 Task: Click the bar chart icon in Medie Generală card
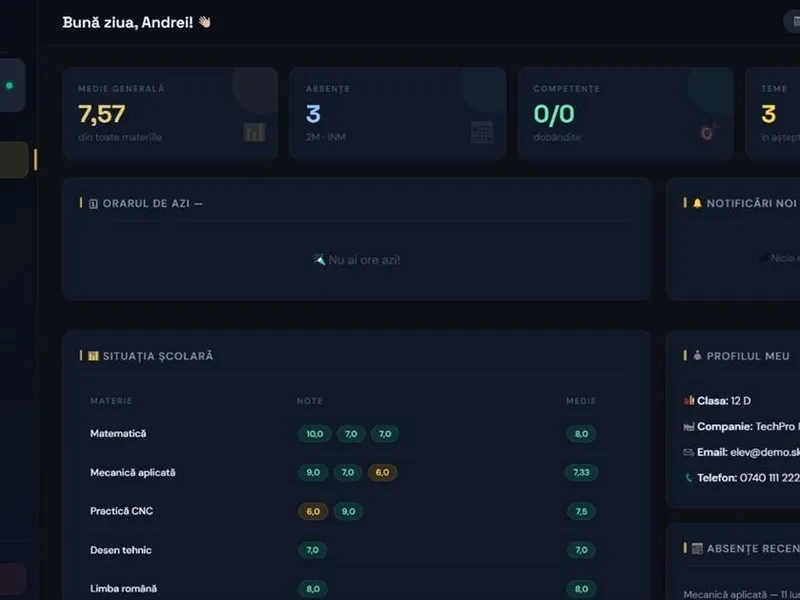coord(254,132)
